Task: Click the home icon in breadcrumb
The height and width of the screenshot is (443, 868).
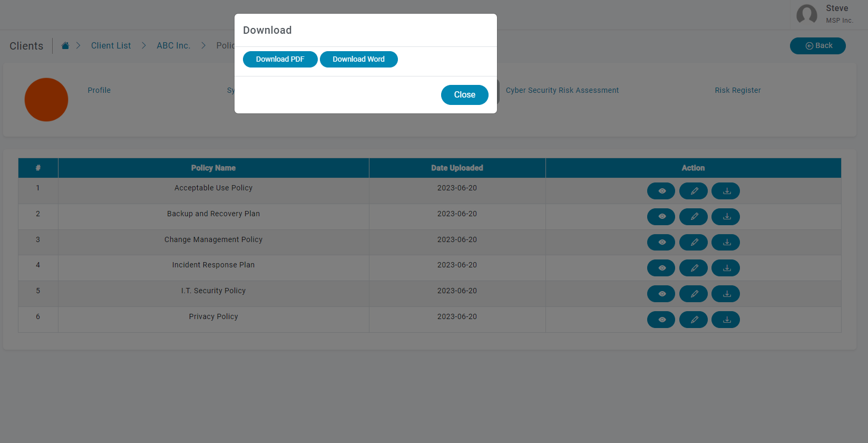Action: click(x=65, y=46)
